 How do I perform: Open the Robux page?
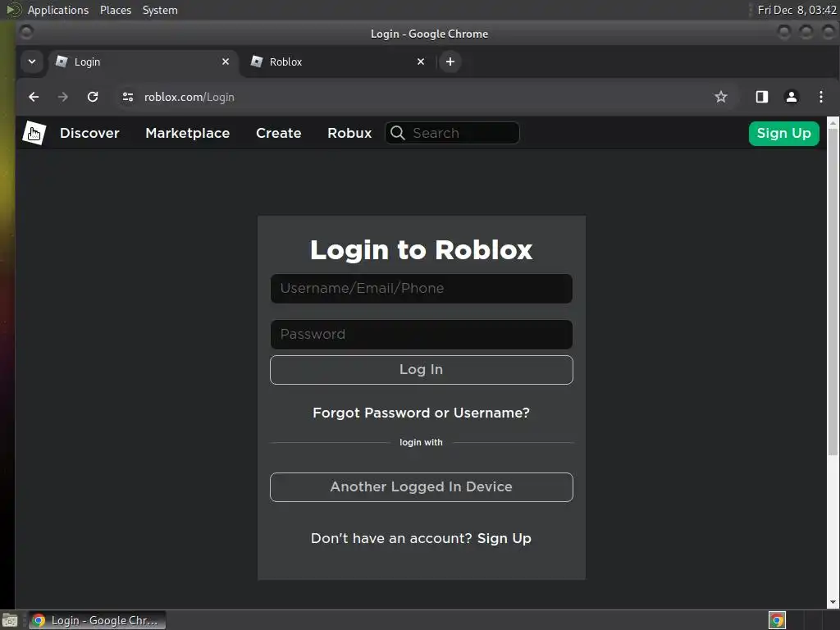click(349, 133)
